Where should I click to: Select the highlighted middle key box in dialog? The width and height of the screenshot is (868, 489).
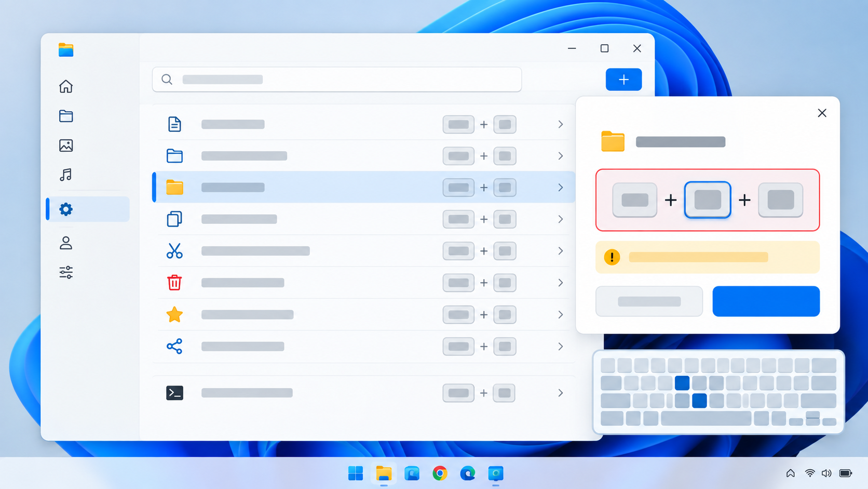point(708,200)
